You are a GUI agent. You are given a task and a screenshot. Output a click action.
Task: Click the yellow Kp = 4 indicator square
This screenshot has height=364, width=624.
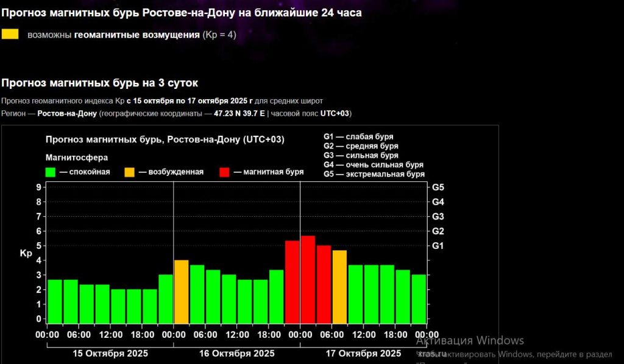[10, 35]
